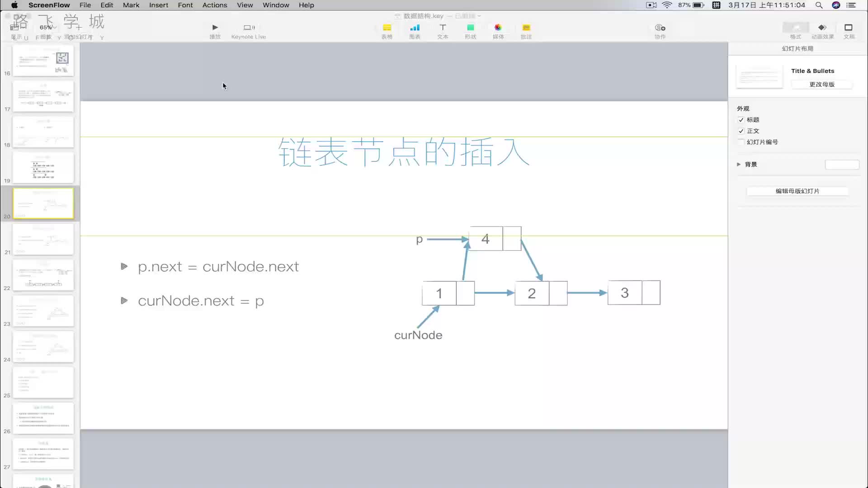The image size is (868, 488).
Task: Click the battery status icon
Action: coord(698,5)
